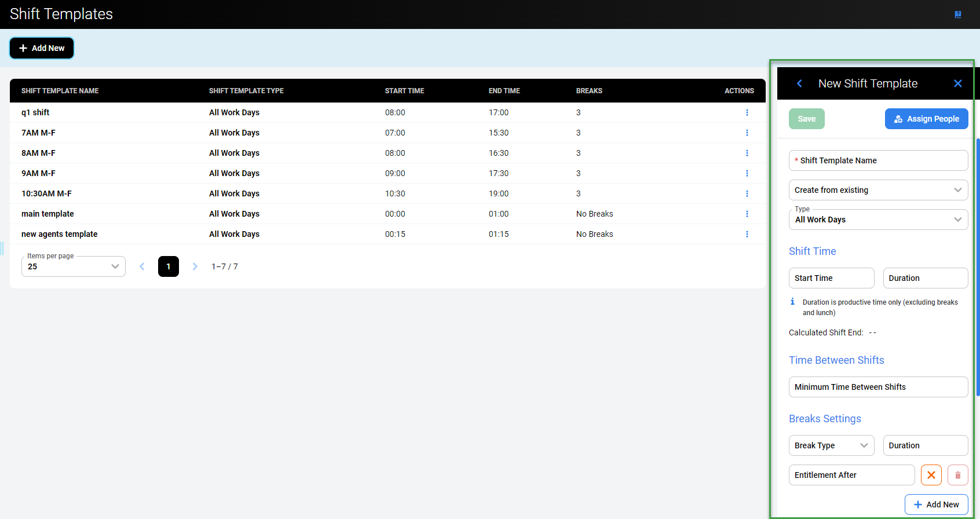The width and height of the screenshot is (980, 519).
Task: Open the Type All Work Days dropdown
Action: [x=878, y=220]
